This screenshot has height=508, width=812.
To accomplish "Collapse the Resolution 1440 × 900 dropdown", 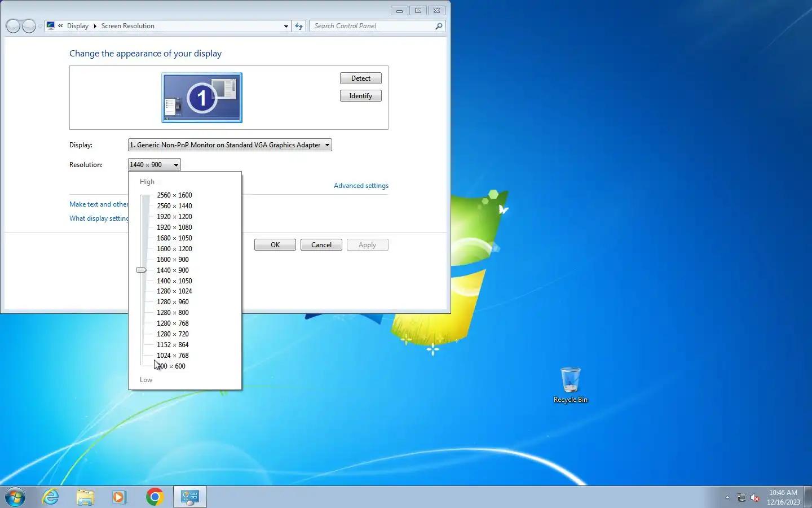I will click(155, 165).
